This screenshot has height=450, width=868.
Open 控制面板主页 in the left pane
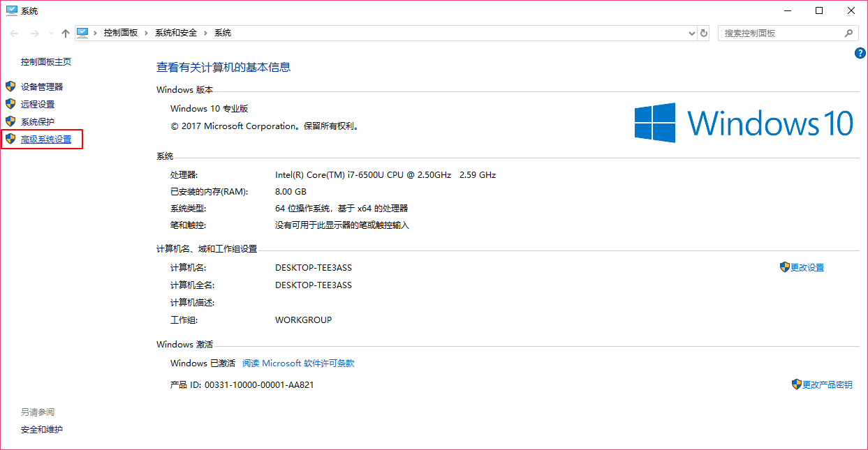[x=46, y=62]
